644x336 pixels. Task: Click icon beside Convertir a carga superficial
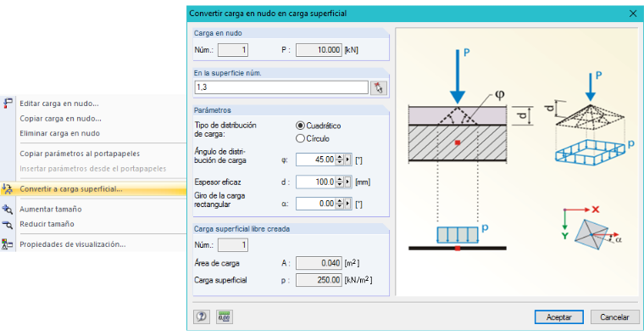(8, 188)
